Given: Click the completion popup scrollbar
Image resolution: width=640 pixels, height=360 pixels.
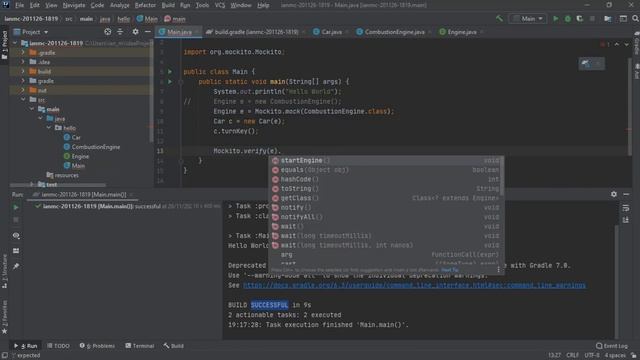Looking at the screenshot, I should 502,176.
